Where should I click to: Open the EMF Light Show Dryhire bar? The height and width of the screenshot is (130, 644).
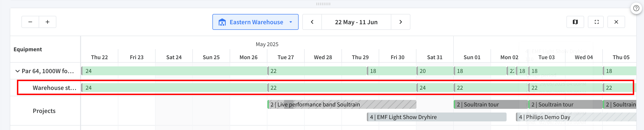tap(436, 117)
